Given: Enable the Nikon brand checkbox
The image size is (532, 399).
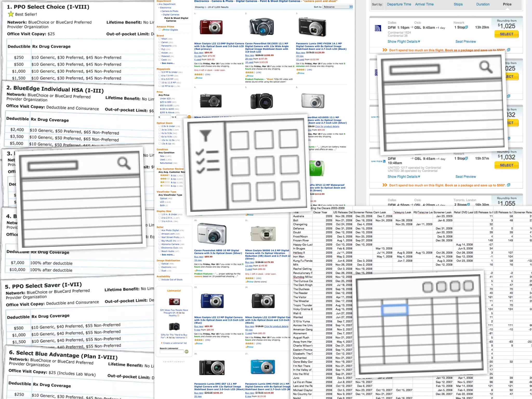Looking at the screenshot, I should tap(159, 39).
